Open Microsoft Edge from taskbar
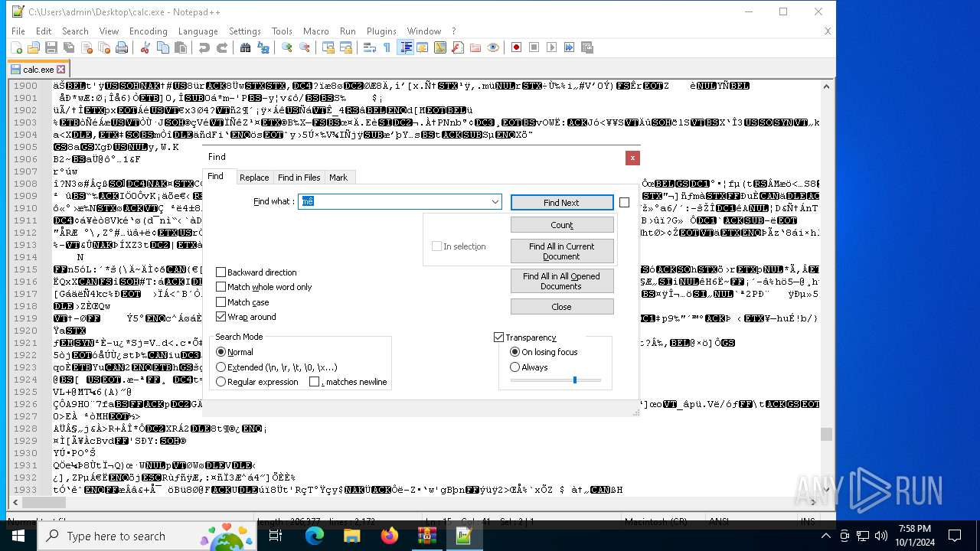Image resolution: width=980 pixels, height=551 pixels. tap(315, 536)
